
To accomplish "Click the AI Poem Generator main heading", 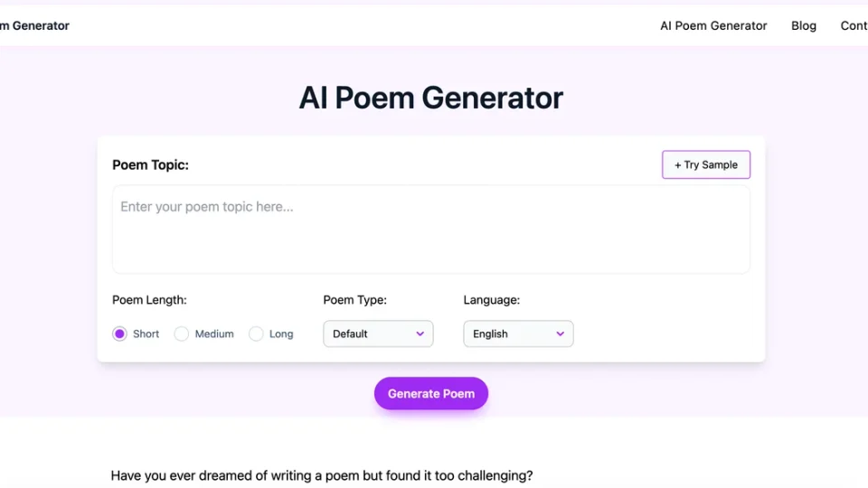I will pos(431,98).
